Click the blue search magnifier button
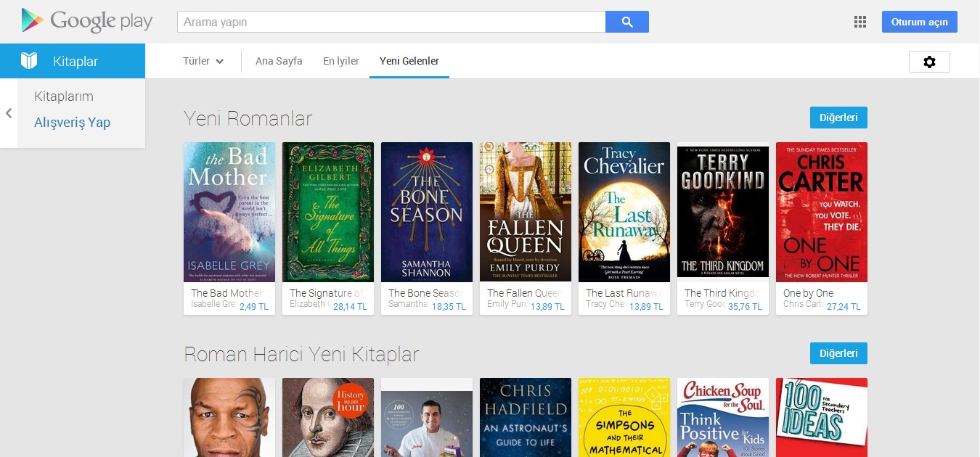The width and height of the screenshot is (980, 457). (x=627, y=22)
